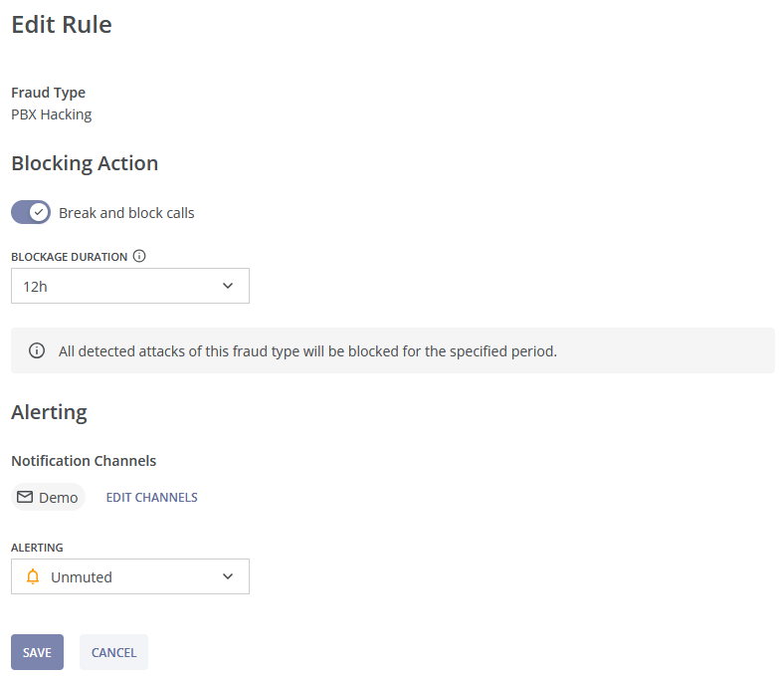Click the PBX Hacking fraud type value
This screenshot has width=784, height=676.
click(51, 114)
